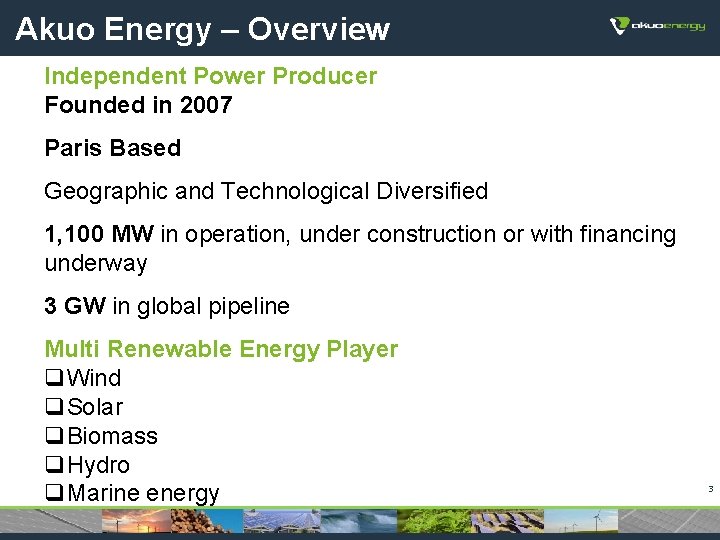Click the '3 GW' bold figure
The image size is (720, 540).
pyautogui.click(x=75, y=306)
